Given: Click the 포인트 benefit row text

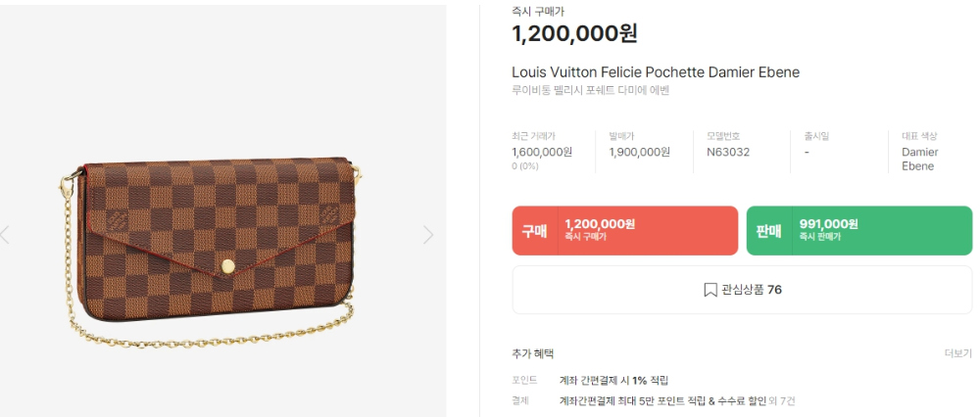Looking at the screenshot, I should tap(613, 380).
